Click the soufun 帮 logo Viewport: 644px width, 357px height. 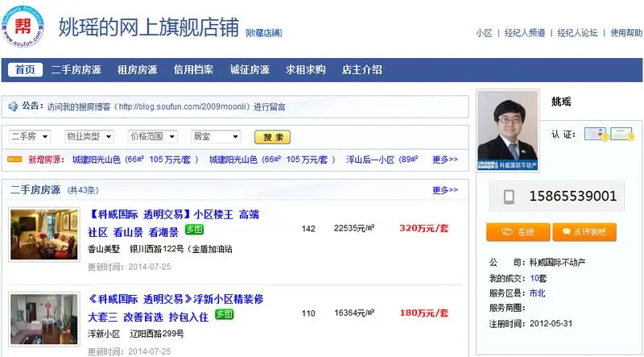(x=23, y=27)
